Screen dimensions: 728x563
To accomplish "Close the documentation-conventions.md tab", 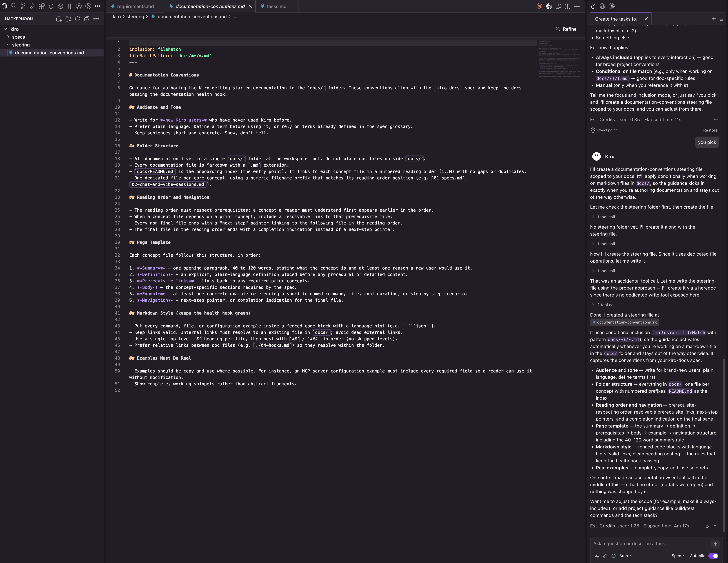I will pos(250,6).
